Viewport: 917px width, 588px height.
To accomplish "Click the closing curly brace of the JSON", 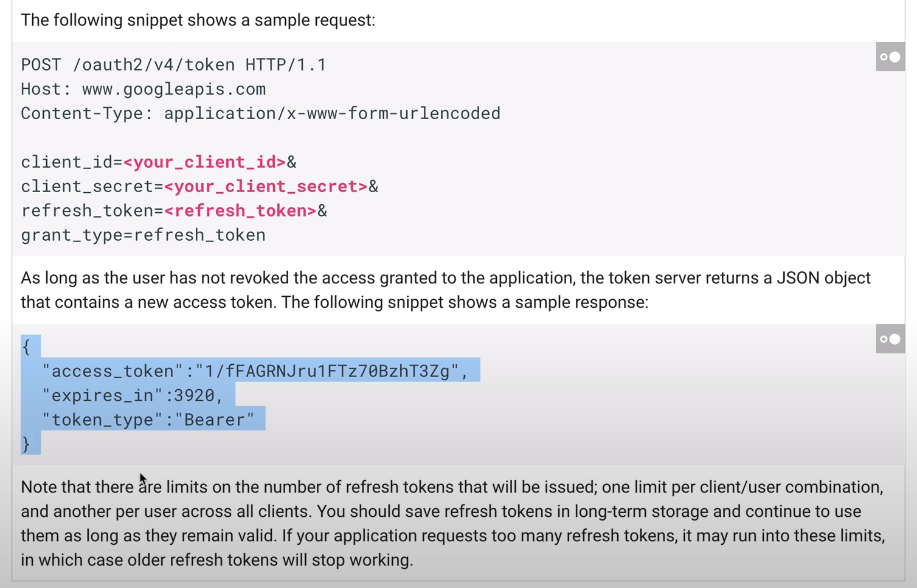I will coord(26,444).
